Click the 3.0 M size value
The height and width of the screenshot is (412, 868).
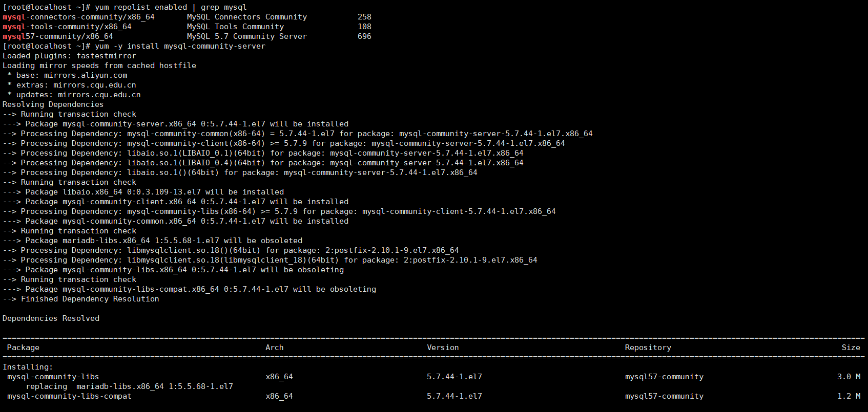coord(849,377)
